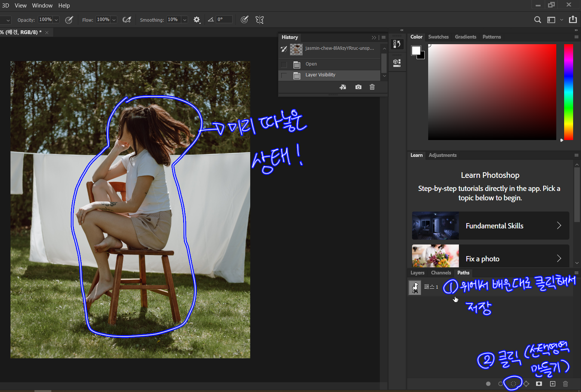Select the 패스 1 path thumbnail

(x=415, y=288)
